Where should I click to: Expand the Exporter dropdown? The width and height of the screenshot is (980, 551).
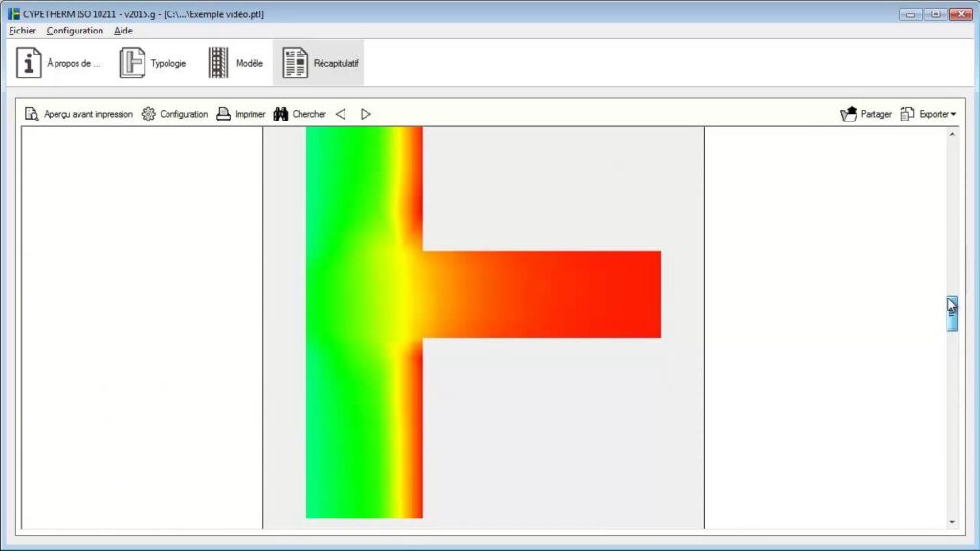point(927,114)
